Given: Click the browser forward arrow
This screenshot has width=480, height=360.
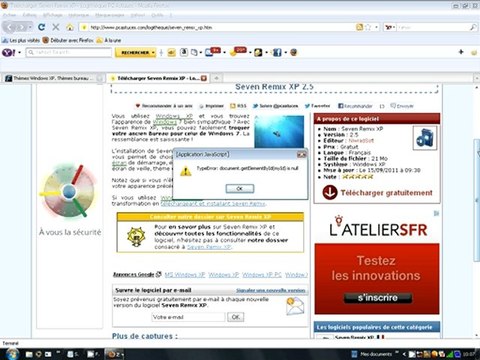Looking at the screenshot, I should (21, 27).
